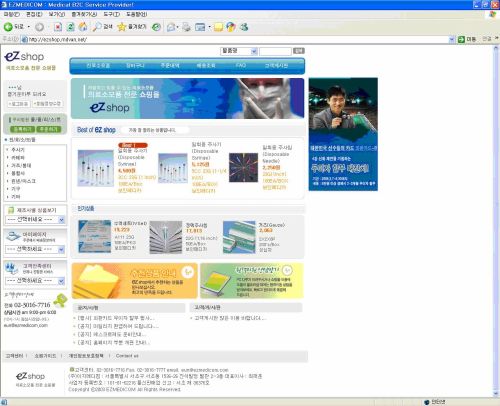Click the eZ shop masked surgeon main banner

click(188, 98)
